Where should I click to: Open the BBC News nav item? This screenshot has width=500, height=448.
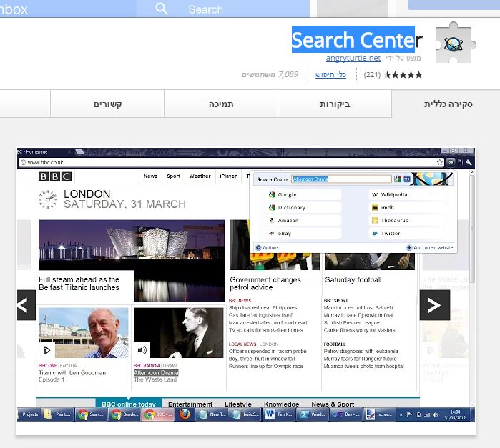pos(150,176)
